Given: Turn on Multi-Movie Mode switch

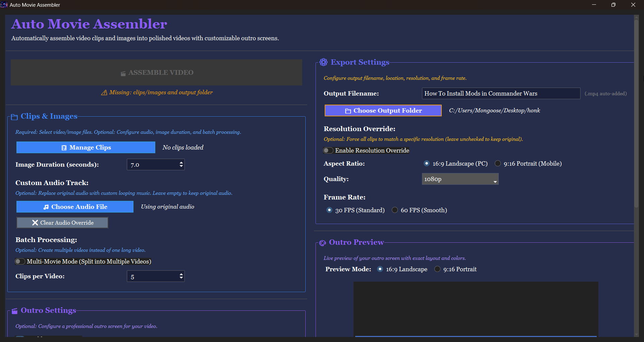Looking at the screenshot, I should tap(20, 262).
